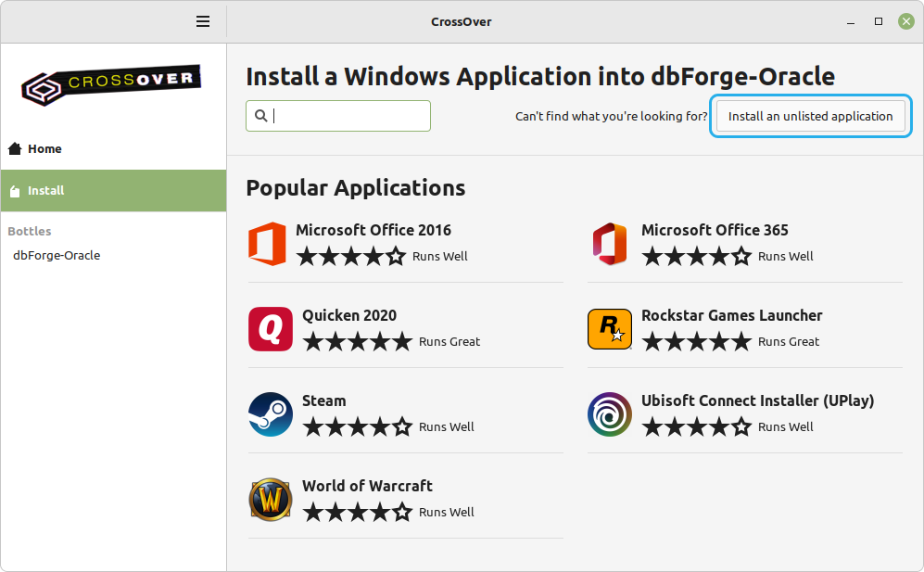Close the CrossOver window
The width and height of the screenshot is (924, 572).
[905, 22]
